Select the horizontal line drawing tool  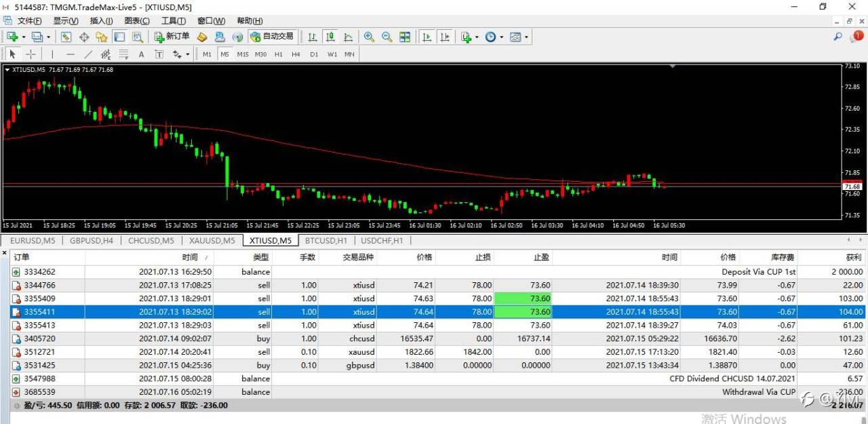coord(71,54)
